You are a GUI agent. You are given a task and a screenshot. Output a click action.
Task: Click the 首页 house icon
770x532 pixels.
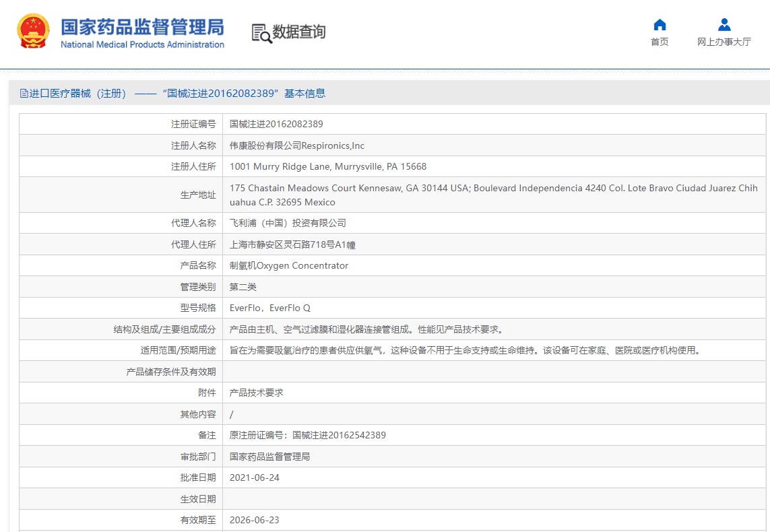click(660, 25)
